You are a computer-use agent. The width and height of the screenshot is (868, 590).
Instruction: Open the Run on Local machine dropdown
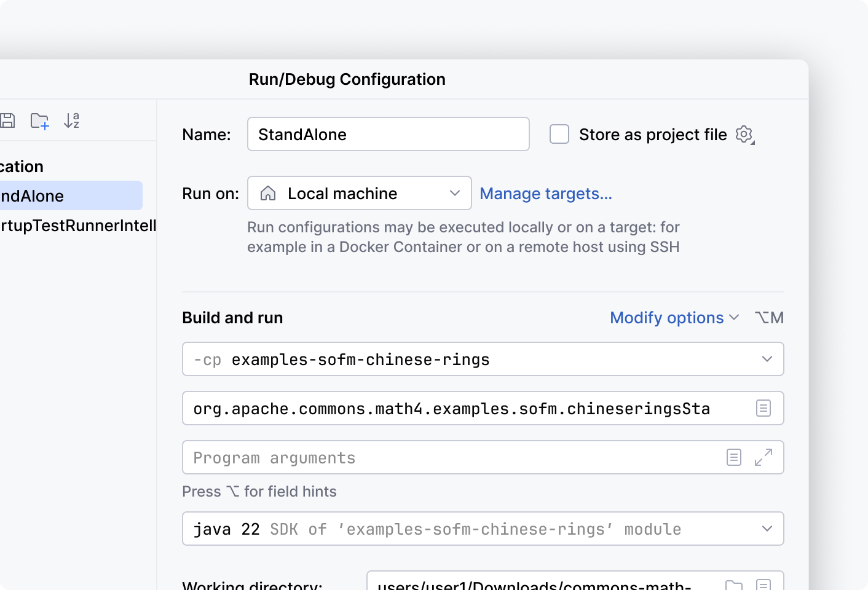359,194
